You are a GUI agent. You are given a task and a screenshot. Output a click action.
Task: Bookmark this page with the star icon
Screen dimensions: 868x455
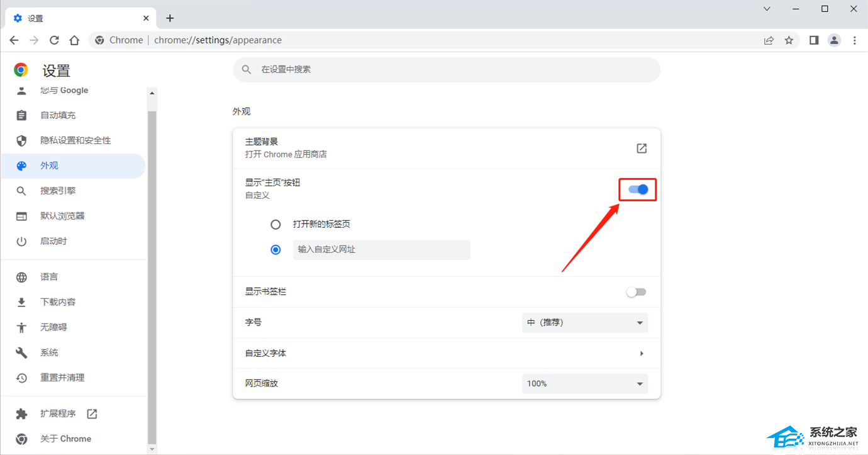(789, 40)
